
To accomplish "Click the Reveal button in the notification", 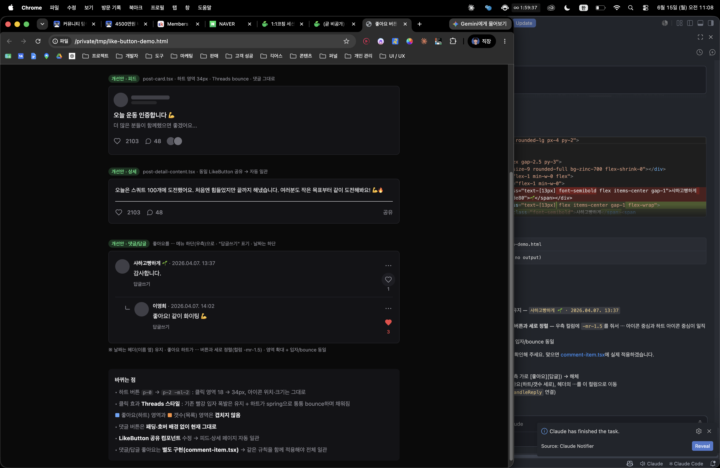I will 702,446.
